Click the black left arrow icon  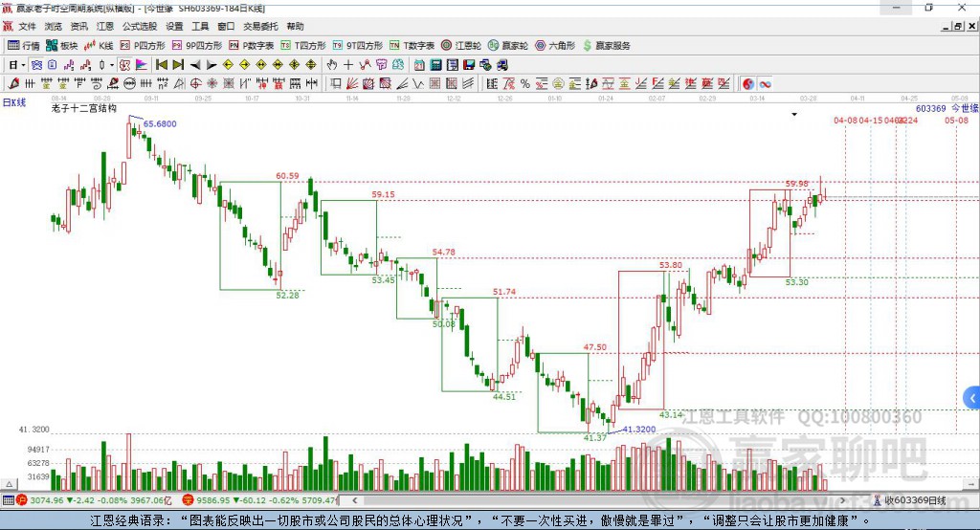click(195, 65)
